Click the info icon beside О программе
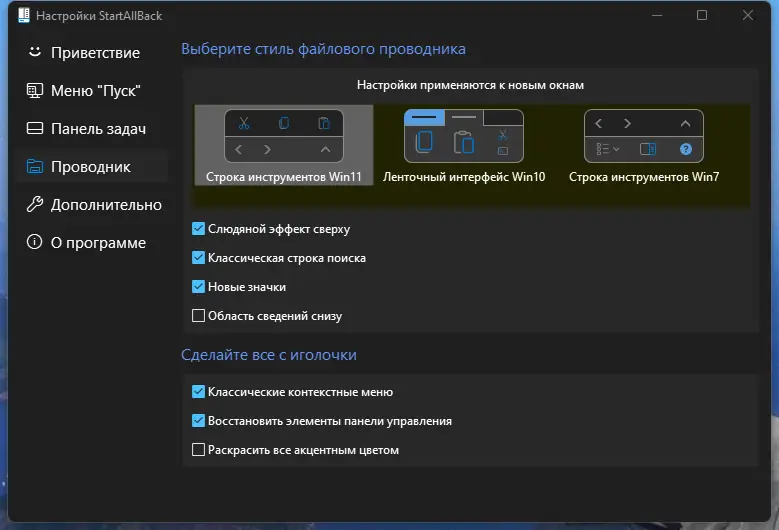This screenshot has height=530, width=779. (x=34, y=242)
